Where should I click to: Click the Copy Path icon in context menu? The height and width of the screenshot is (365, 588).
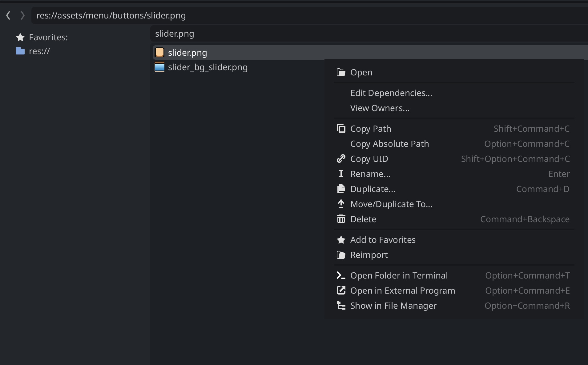[x=341, y=129]
